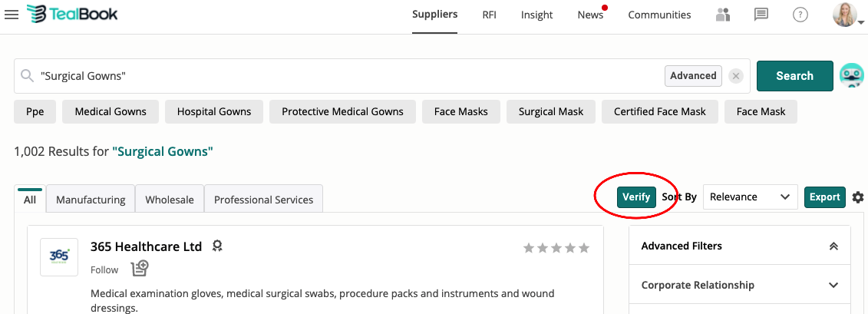
Task: Collapse the Advanced Filters panel
Action: [833, 246]
